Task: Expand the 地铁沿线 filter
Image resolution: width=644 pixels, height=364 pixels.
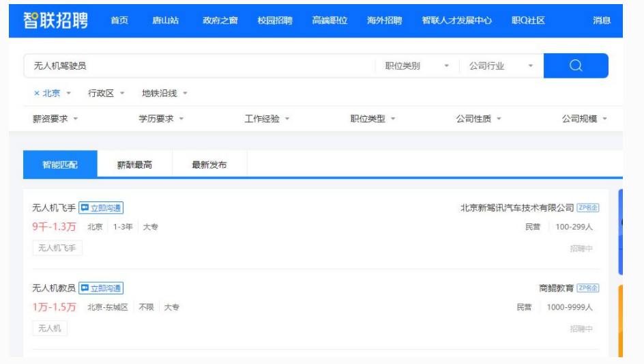Action: pyautogui.click(x=164, y=94)
